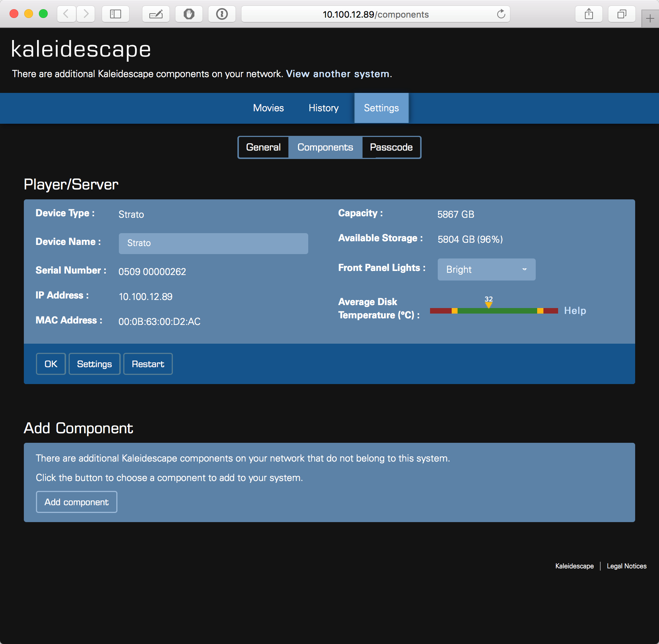The width and height of the screenshot is (659, 644).
Task: Maximize the Safari window with green button
Action: pyautogui.click(x=43, y=14)
